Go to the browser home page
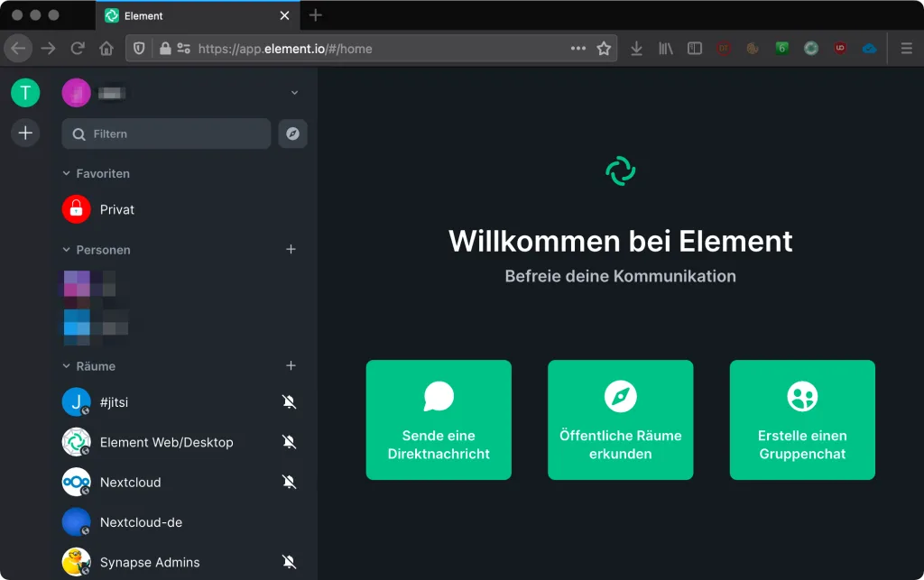This screenshot has height=580, width=924. pos(106,49)
